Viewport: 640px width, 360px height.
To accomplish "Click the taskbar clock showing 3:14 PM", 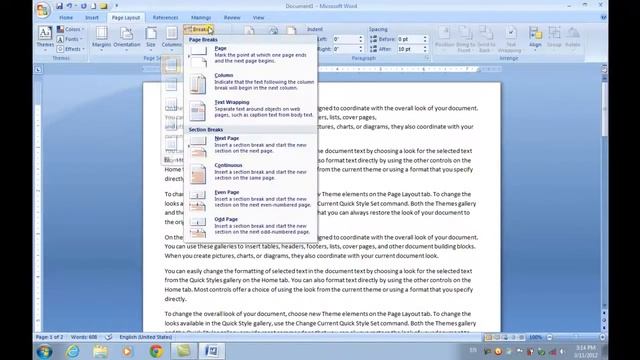I will (x=586, y=351).
